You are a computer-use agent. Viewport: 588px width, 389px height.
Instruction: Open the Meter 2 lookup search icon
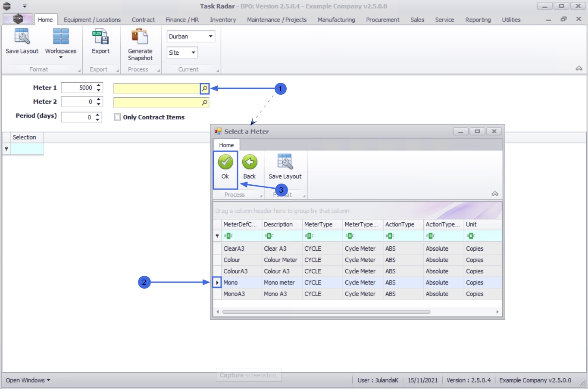[204, 103]
